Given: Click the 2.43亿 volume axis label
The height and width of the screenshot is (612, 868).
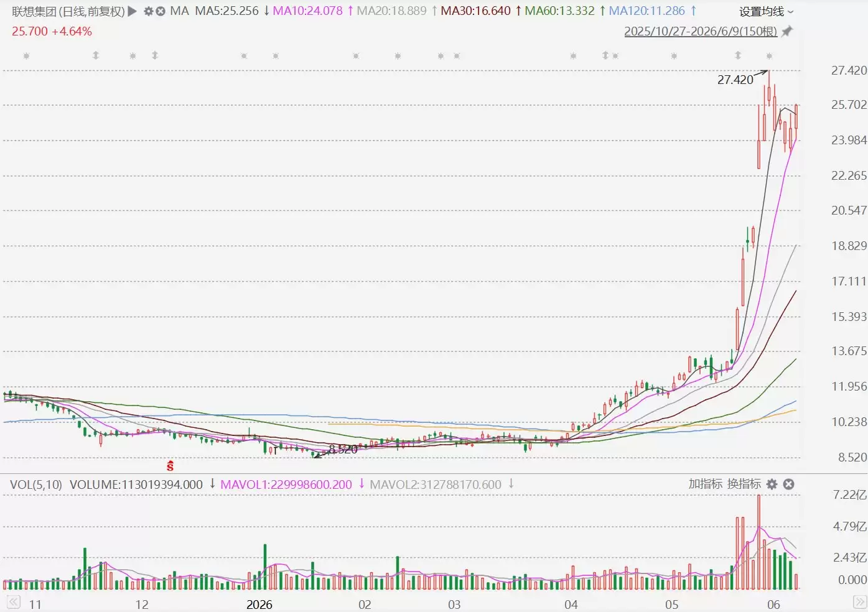Looking at the screenshot, I should [849, 557].
